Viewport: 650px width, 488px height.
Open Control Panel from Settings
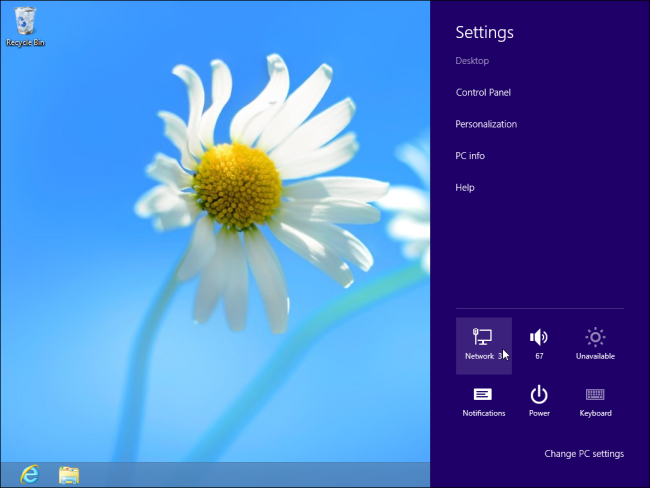(483, 92)
